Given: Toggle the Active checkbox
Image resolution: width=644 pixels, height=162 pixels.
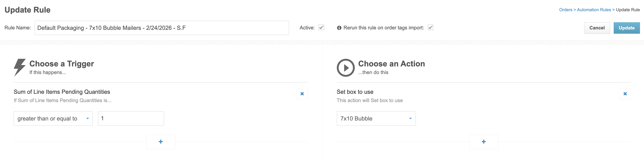Looking at the screenshot, I should click(321, 28).
